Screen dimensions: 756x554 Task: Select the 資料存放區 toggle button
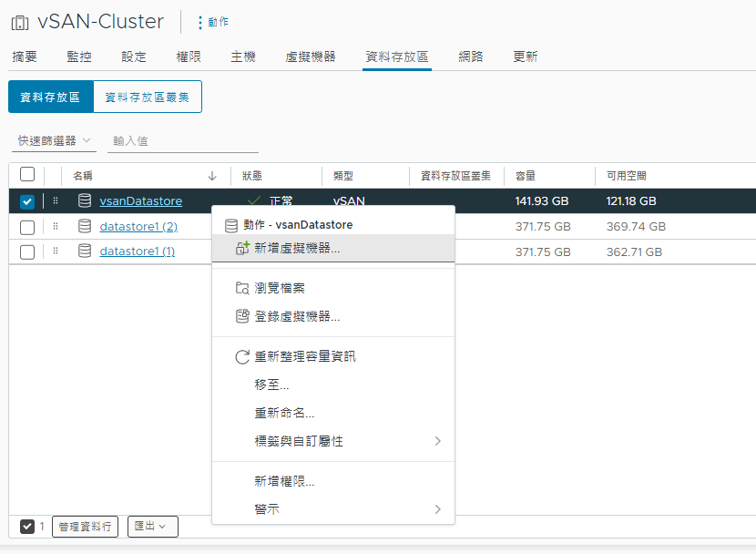(51, 97)
